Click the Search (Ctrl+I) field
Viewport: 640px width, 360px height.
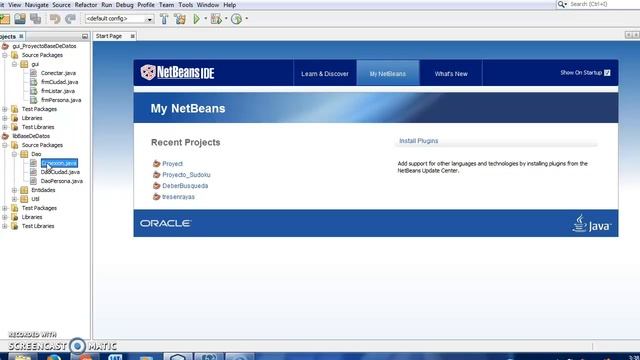604,4
